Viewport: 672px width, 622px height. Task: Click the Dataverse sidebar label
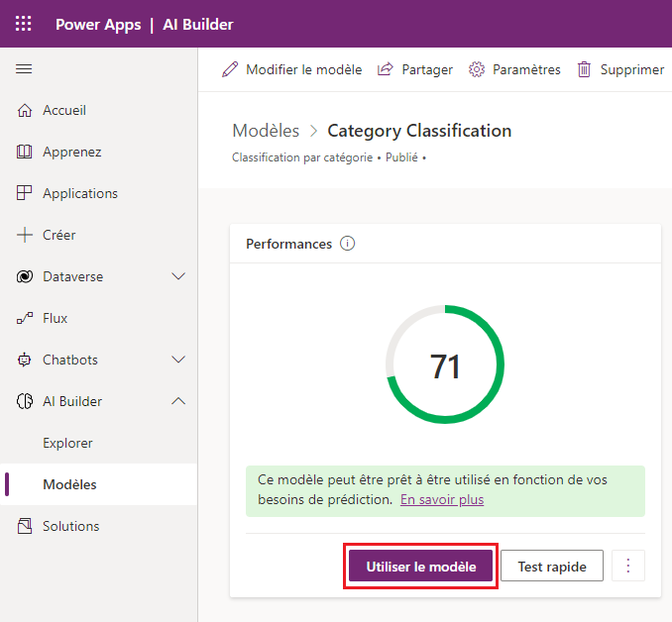pyautogui.click(x=73, y=276)
